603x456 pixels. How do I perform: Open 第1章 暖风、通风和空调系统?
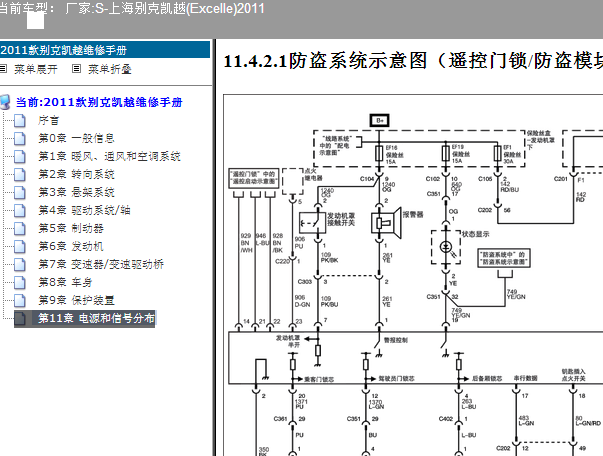pos(109,156)
